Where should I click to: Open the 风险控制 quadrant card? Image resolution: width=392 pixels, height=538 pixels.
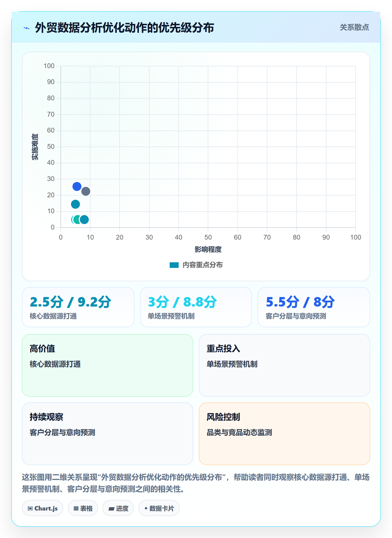(284, 434)
